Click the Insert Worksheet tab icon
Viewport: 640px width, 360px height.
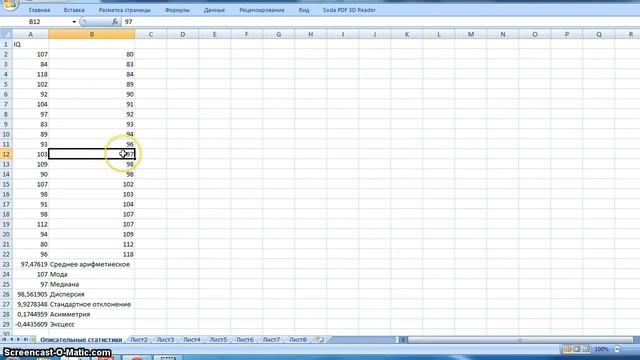pyautogui.click(x=320, y=340)
